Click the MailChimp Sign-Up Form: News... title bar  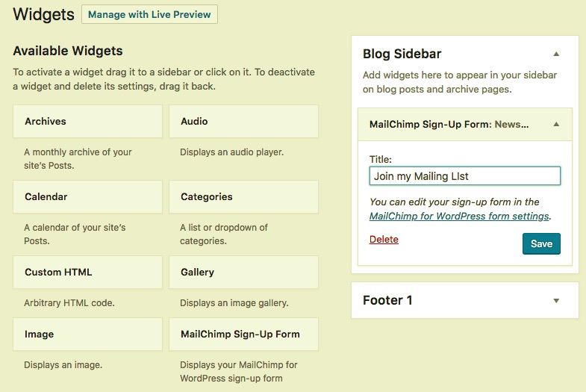pos(465,125)
